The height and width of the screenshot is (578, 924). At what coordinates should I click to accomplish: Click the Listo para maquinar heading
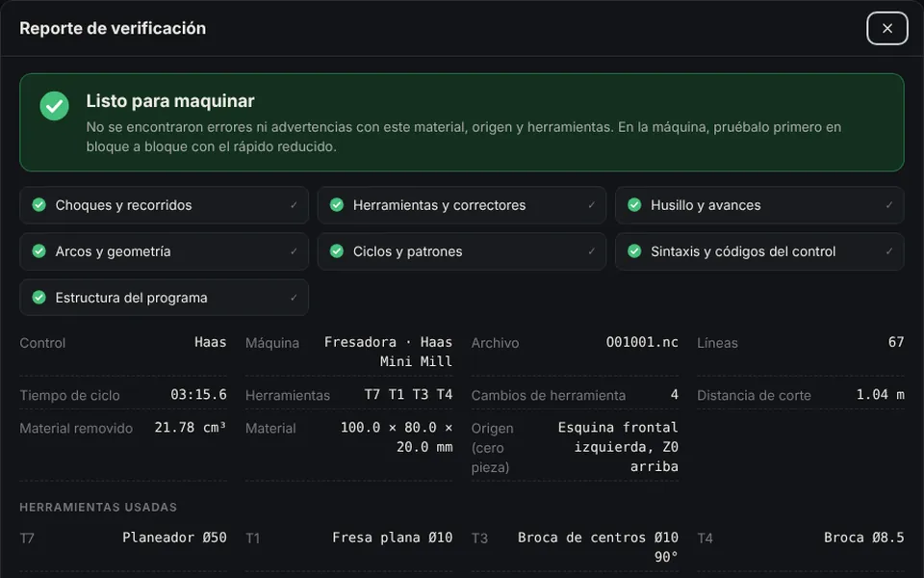click(x=170, y=101)
